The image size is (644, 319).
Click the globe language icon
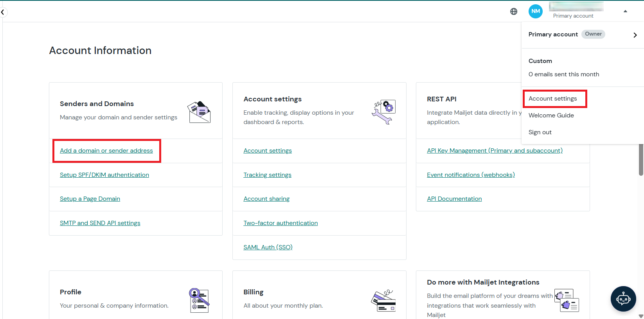[514, 11]
